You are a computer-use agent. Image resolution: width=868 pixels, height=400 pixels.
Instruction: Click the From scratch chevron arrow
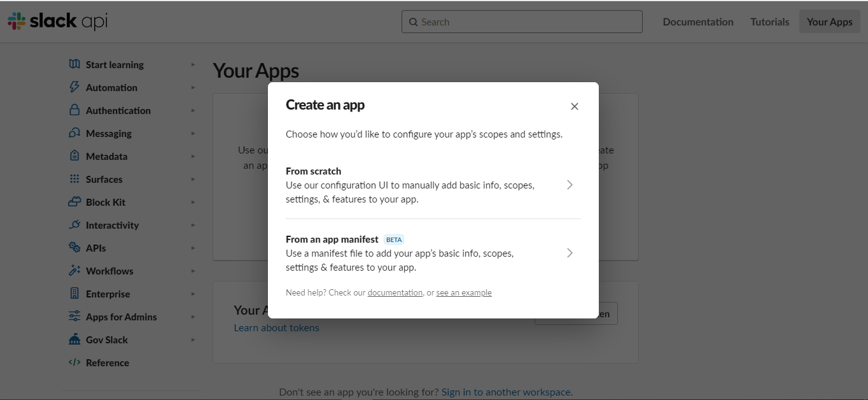tap(570, 185)
